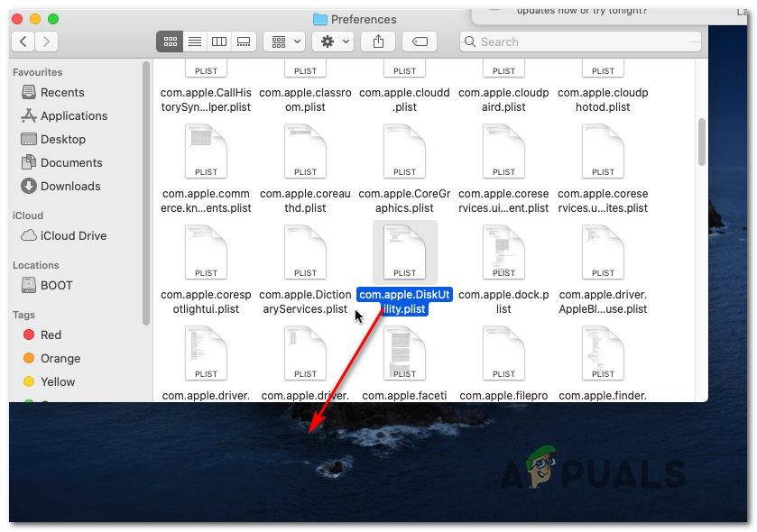
Task: Click the com.apple.cloudd.plist filename
Action: (x=404, y=100)
